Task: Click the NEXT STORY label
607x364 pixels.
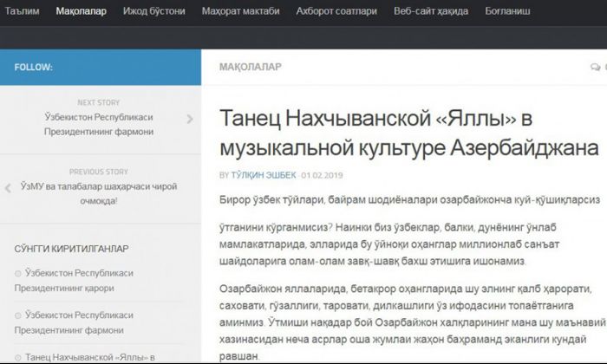Action: [99, 102]
